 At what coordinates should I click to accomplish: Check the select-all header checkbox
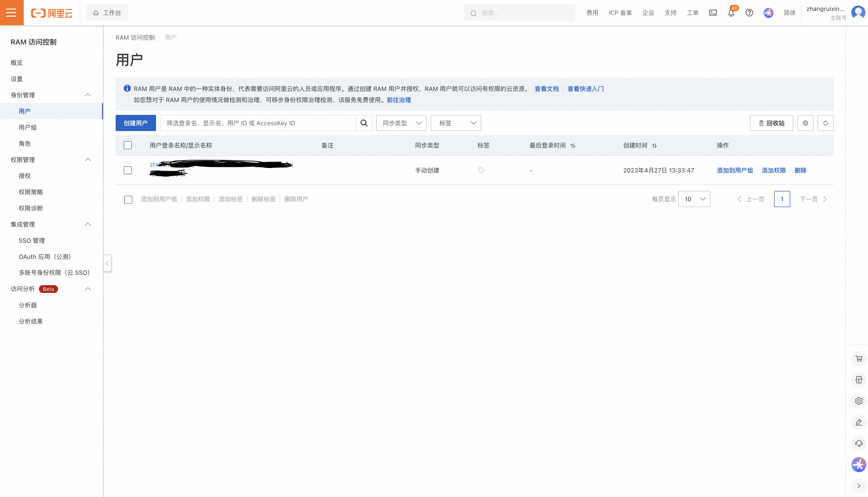(127, 145)
